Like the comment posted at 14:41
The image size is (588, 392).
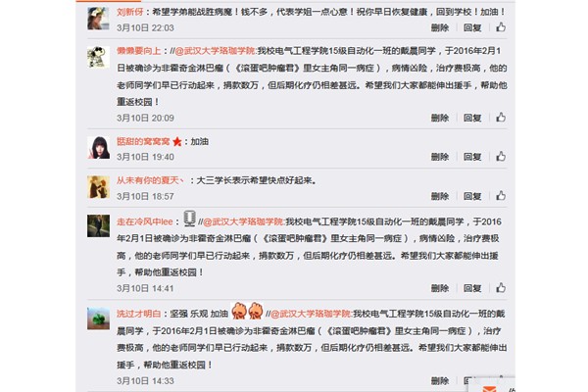[x=501, y=288]
